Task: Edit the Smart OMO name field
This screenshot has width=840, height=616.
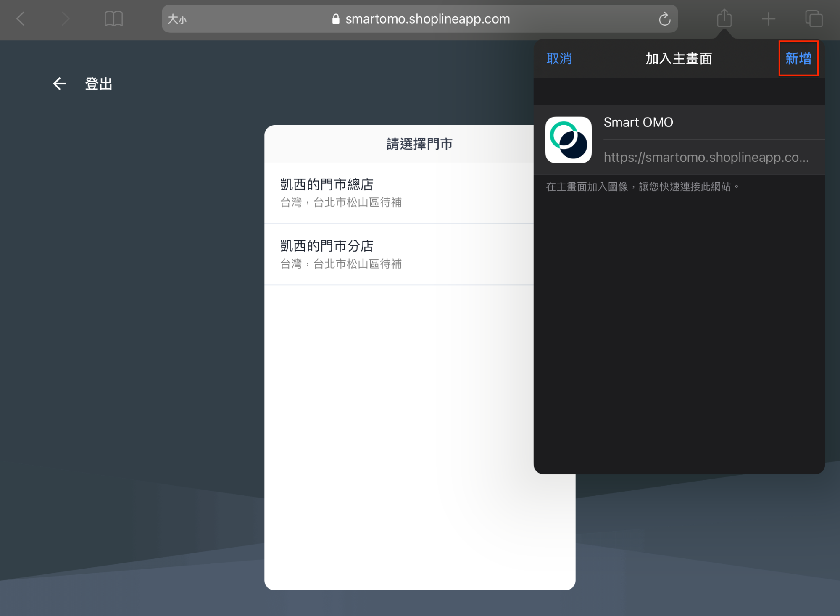Action: pos(714,122)
